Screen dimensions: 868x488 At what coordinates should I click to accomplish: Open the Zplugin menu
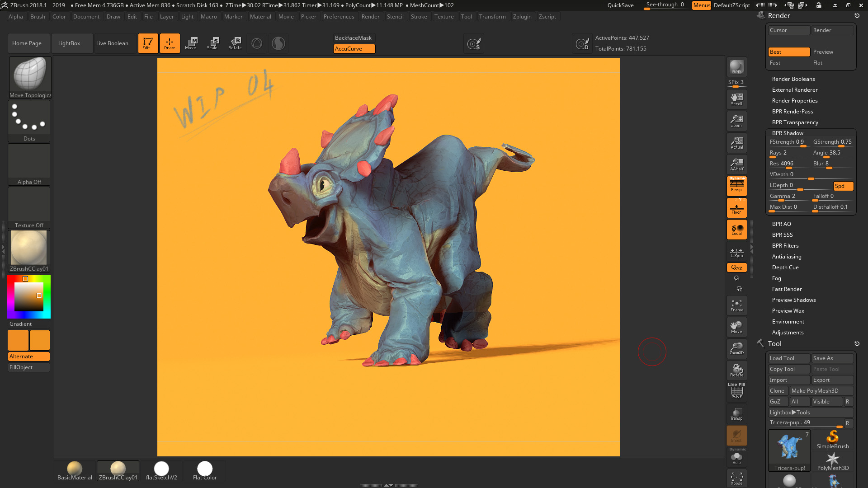(522, 17)
